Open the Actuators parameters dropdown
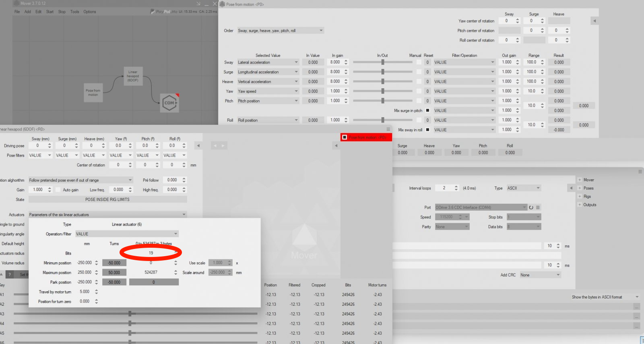 pyautogui.click(x=107, y=215)
